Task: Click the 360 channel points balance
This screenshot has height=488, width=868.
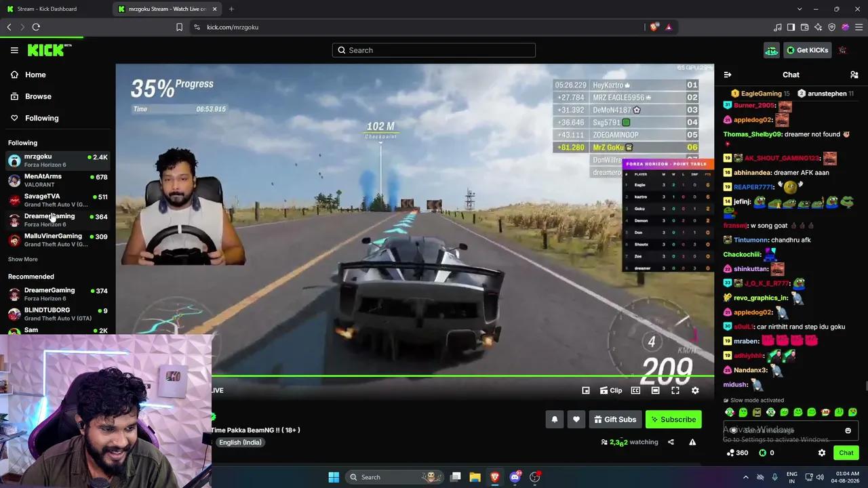Action: [736, 453]
